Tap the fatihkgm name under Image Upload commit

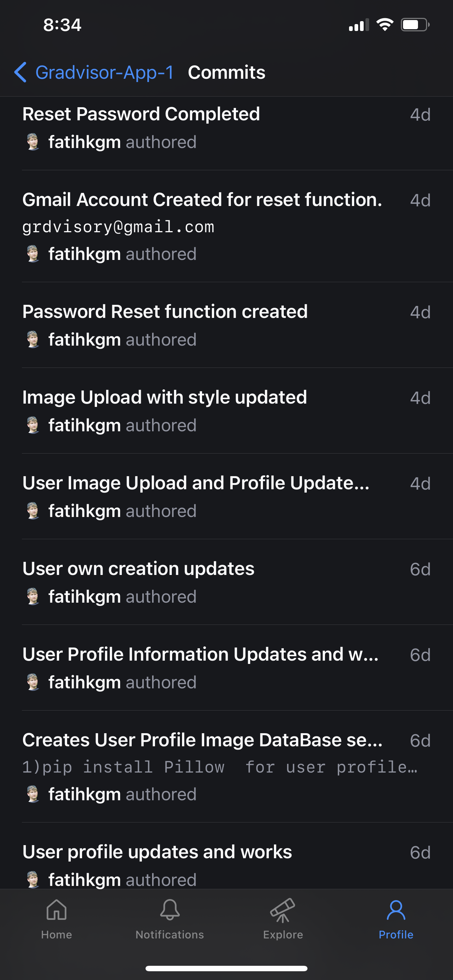pos(85,425)
